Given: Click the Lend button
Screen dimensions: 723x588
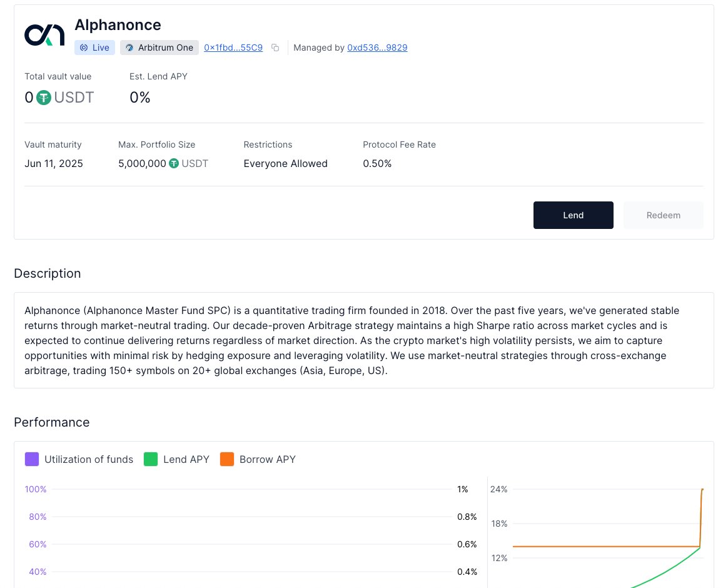Looking at the screenshot, I should coord(573,215).
